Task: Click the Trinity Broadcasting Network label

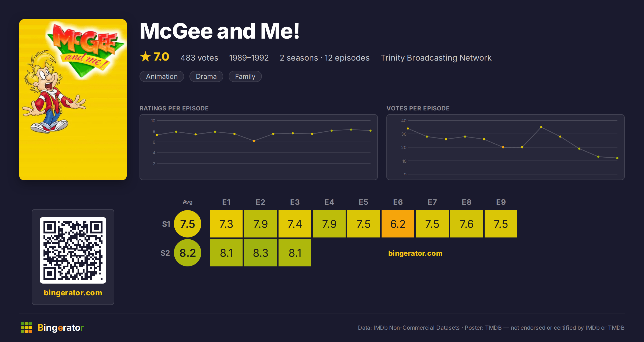Action: [436, 58]
